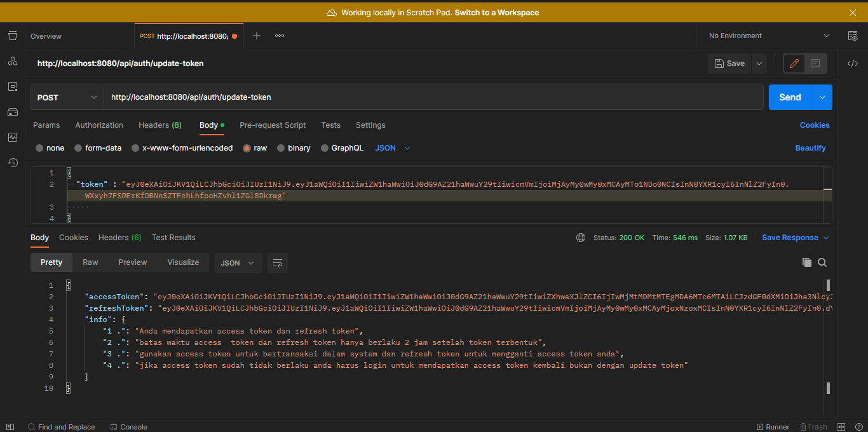Image resolution: width=868 pixels, height=432 pixels.
Task: Switch to a Workspace link
Action: [x=496, y=13]
